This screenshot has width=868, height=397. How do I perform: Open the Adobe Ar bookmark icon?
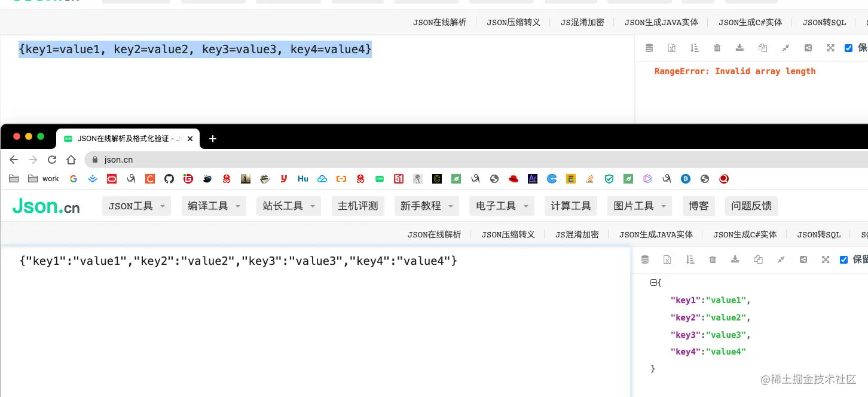point(533,178)
